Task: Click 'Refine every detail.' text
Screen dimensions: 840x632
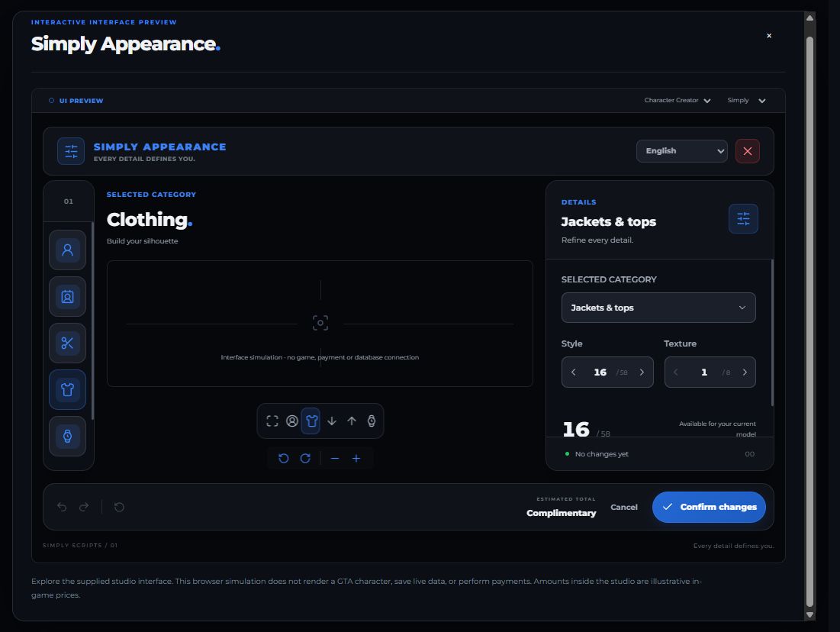Action: coord(597,240)
